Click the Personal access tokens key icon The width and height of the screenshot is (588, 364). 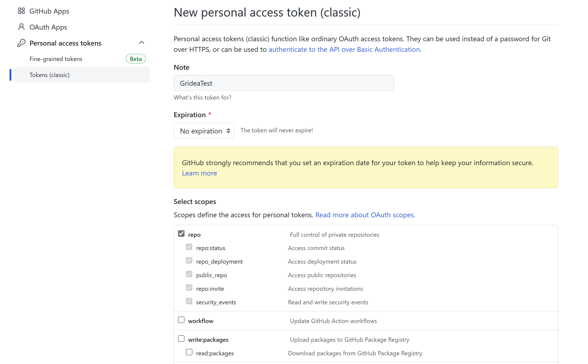pos(21,43)
